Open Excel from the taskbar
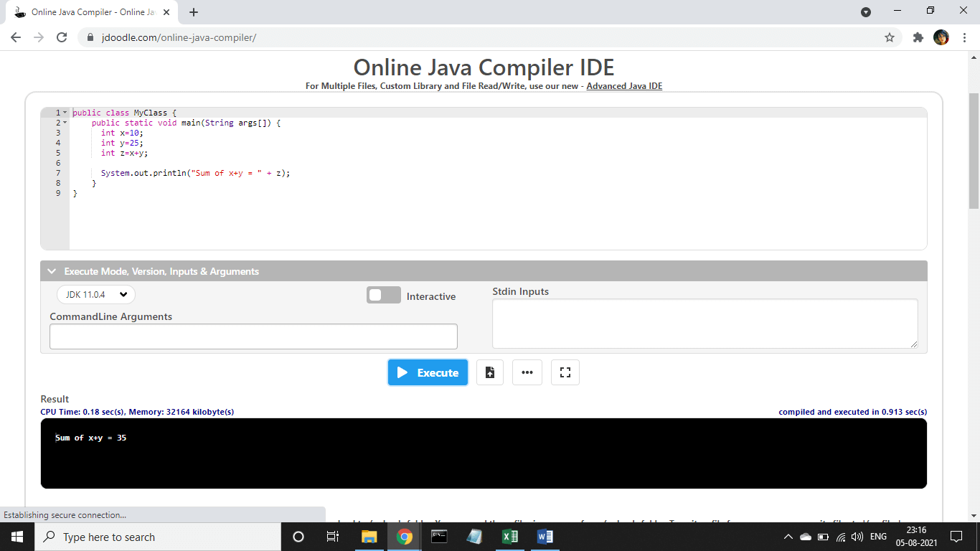The image size is (980, 551). coord(510,537)
